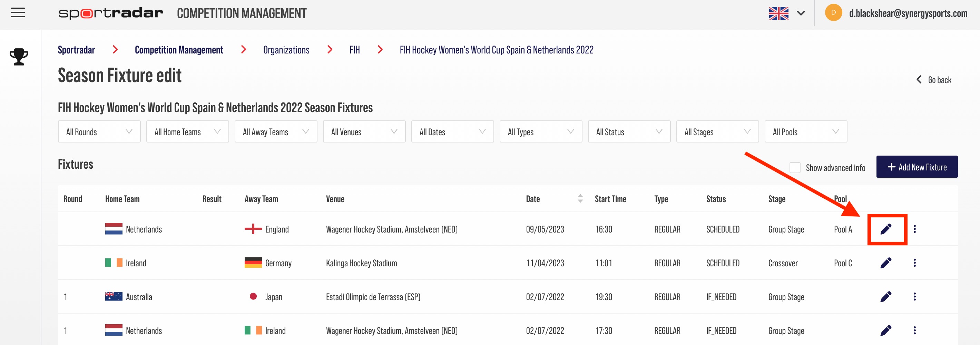Click the Status column header

click(x=716, y=199)
